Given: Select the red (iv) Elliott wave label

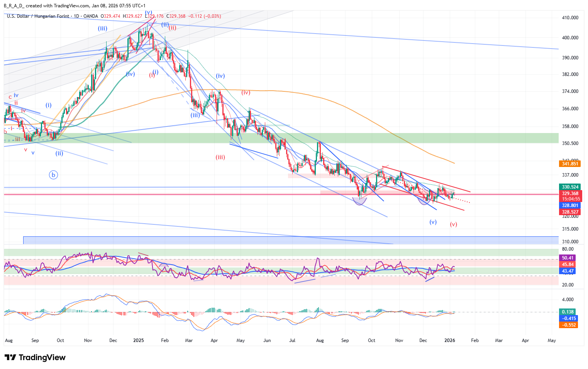Looking at the screenshot, I should [x=246, y=92].
